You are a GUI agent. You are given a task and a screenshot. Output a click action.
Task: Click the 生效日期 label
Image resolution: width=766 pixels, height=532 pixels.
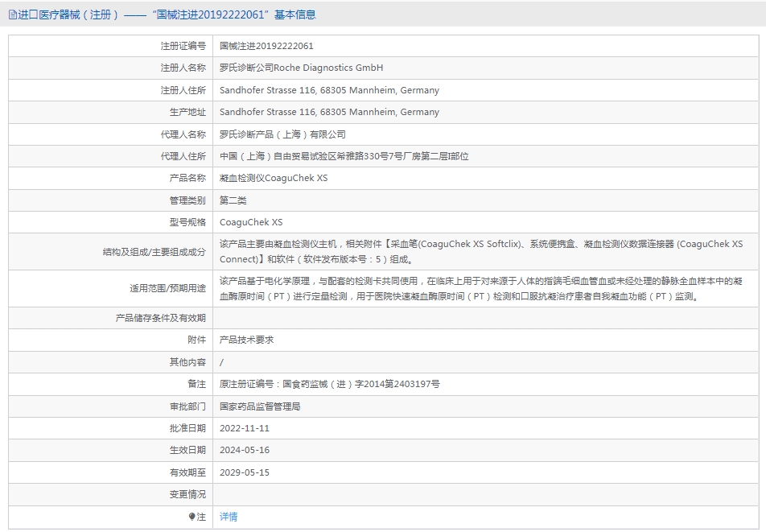coord(187,451)
